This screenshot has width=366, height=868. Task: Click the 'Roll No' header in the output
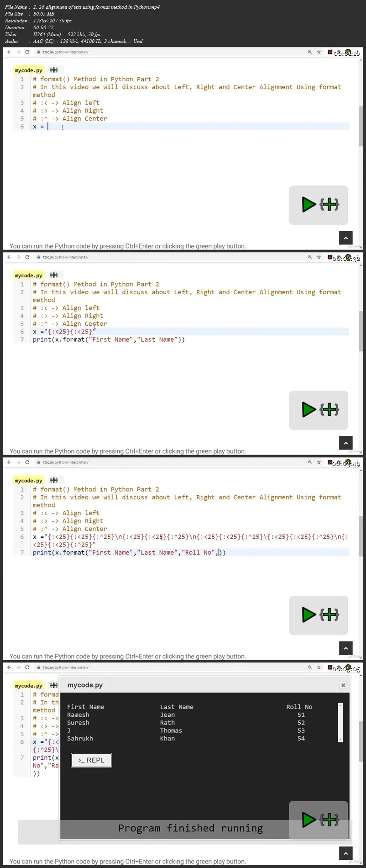[x=299, y=707]
